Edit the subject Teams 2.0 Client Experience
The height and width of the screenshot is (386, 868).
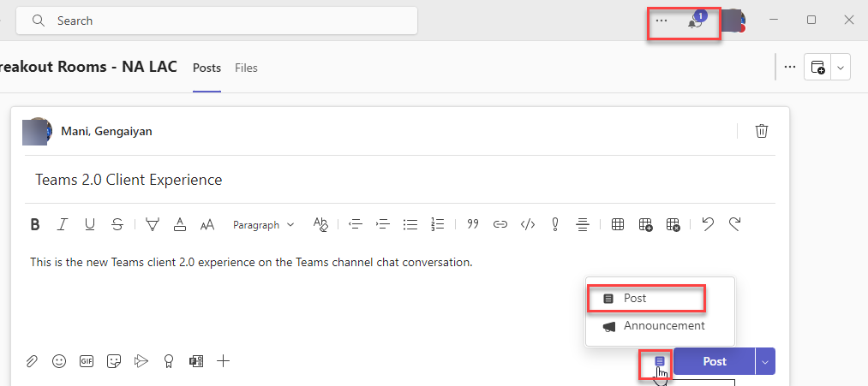[x=399, y=180]
